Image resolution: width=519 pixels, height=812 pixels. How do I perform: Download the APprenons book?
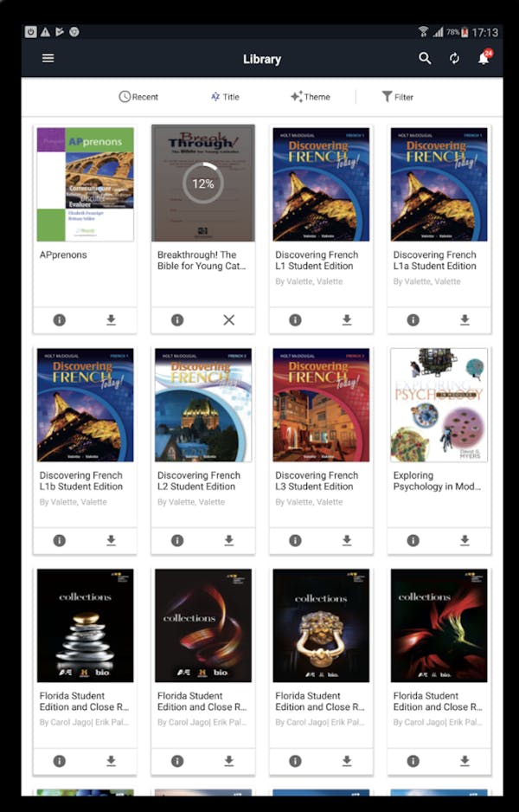(x=111, y=320)
